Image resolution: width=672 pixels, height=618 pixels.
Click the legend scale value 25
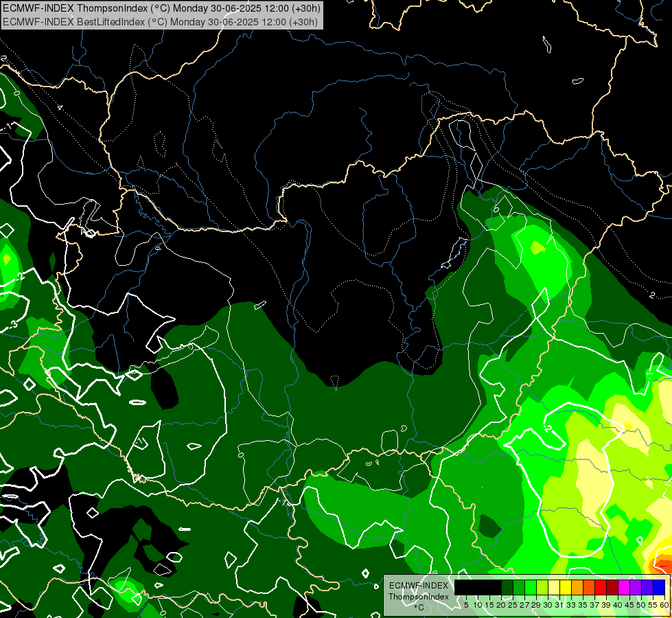tap(513, 605)
